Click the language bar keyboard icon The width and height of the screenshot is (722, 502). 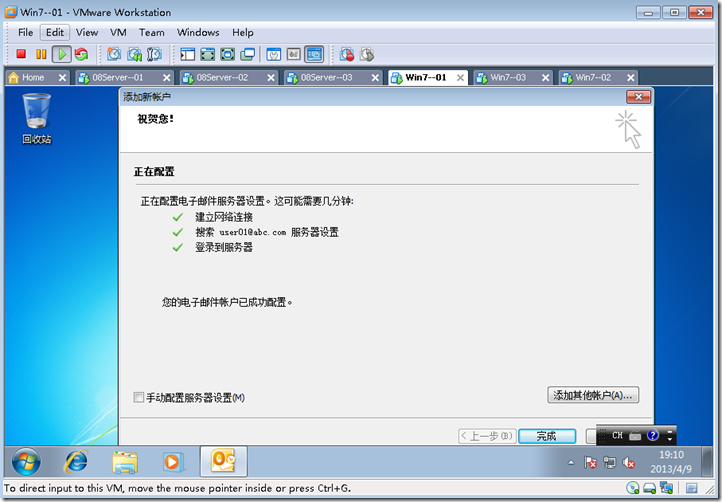coord(635,435)
